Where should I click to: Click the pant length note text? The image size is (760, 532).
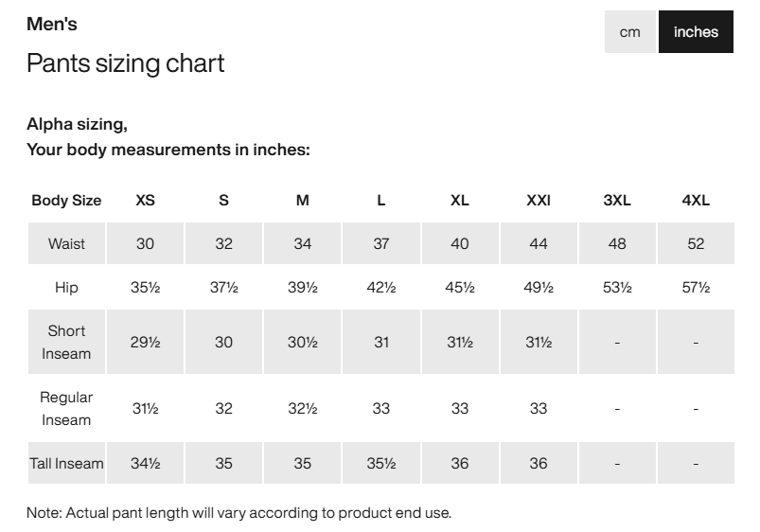click(239, 513)
